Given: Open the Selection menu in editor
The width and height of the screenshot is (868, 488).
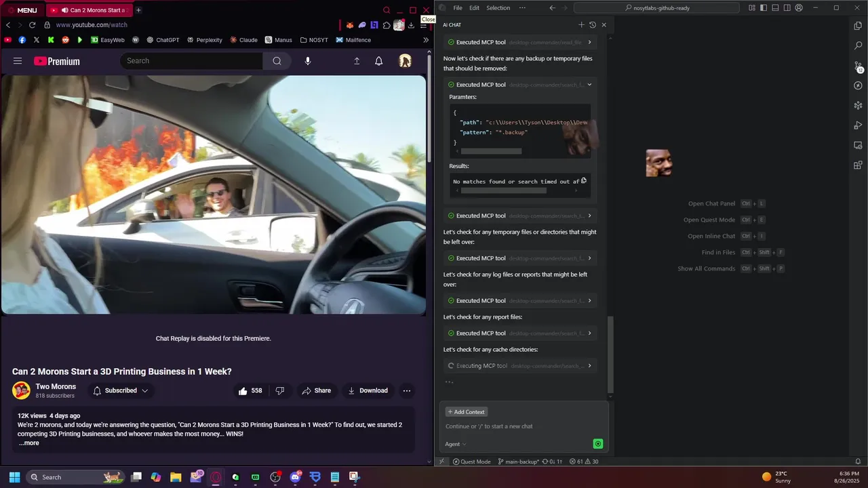Looking at the screenshot, I should pyautogui.click(x=498, y=8).
